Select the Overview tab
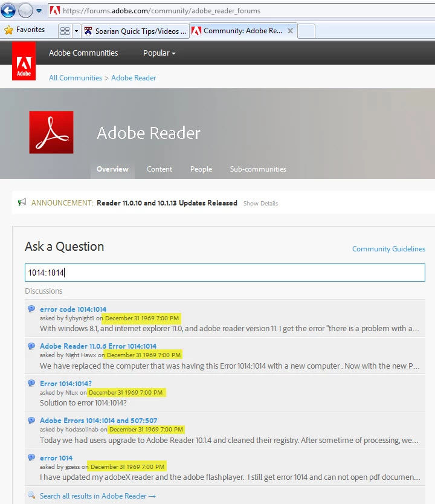Viewport: 435px width, 504px height. tap(112, 169)
